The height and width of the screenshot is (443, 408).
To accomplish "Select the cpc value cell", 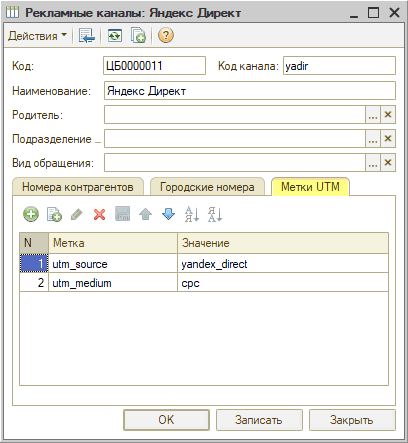I will (x=283, y=283).
